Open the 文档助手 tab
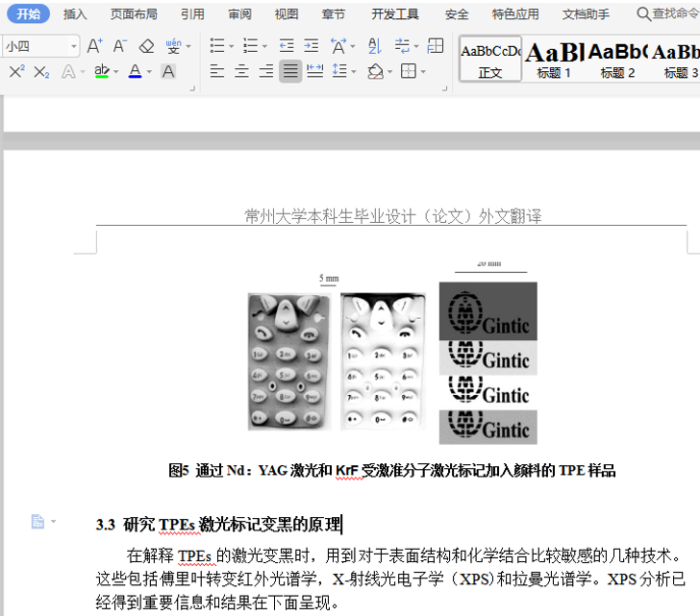Screen dimensions: 700x616 click(586, 14)
